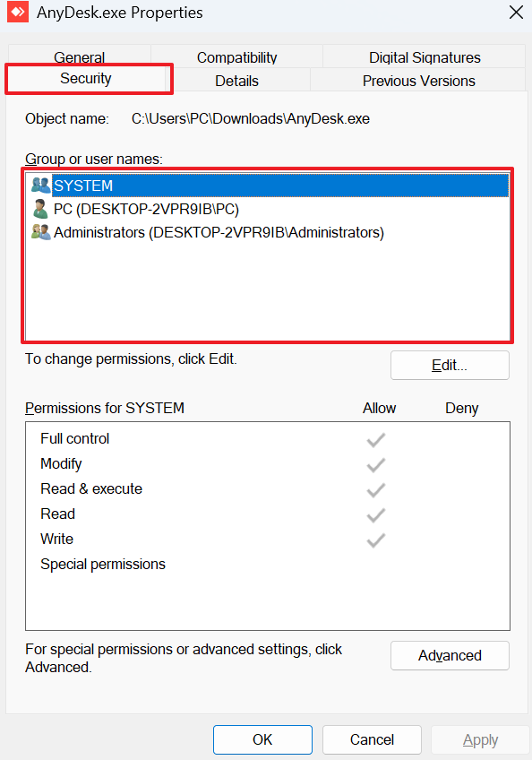Click the Allow checkmark for Modify

pos(375,464)
